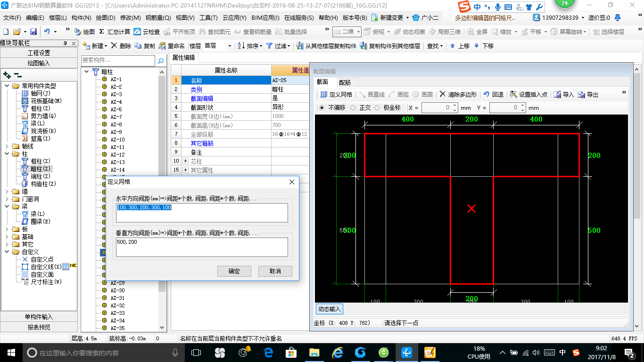
Task: Open 工程设置 navigation section
Action: pos(39,53)
